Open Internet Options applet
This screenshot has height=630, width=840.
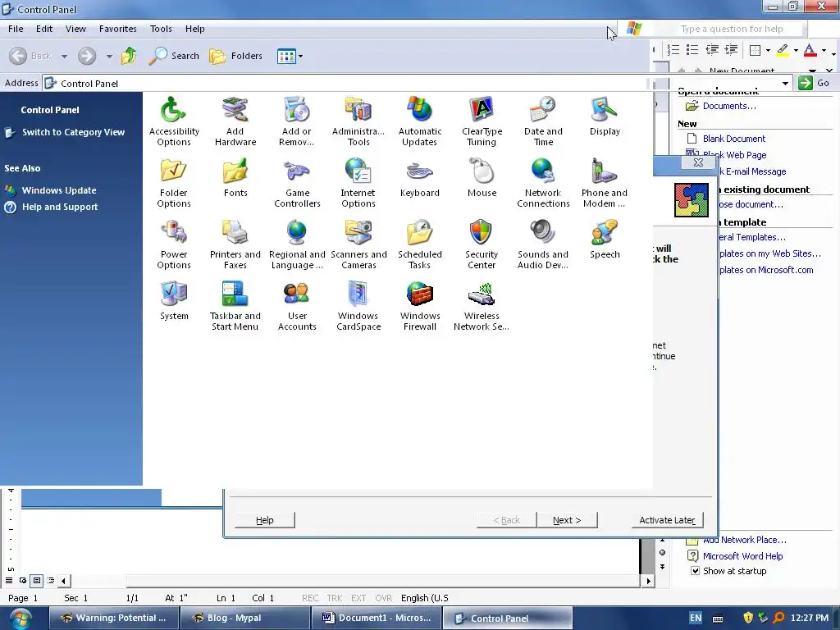click(x=358, y=183)
